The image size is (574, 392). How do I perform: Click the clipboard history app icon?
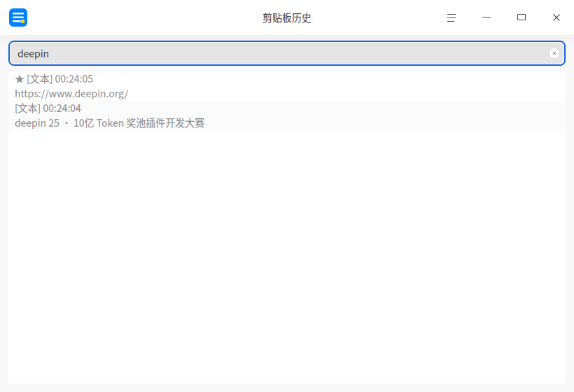click(18, 17)
